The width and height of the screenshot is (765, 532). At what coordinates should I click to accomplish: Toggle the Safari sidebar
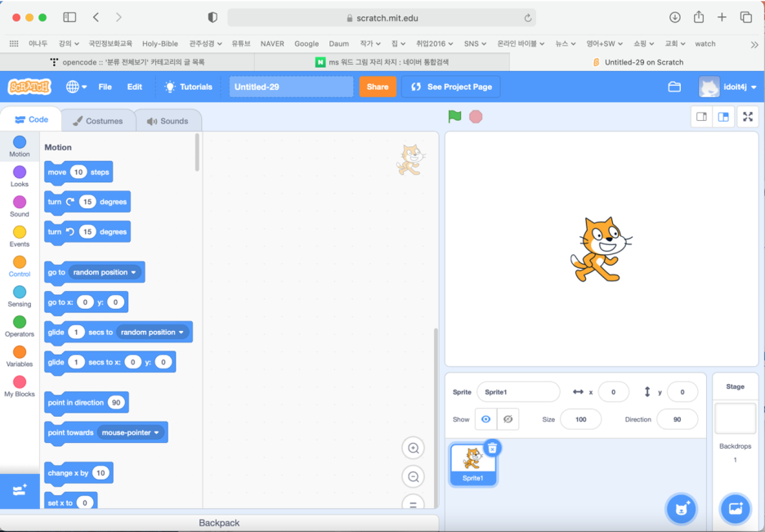69,17
